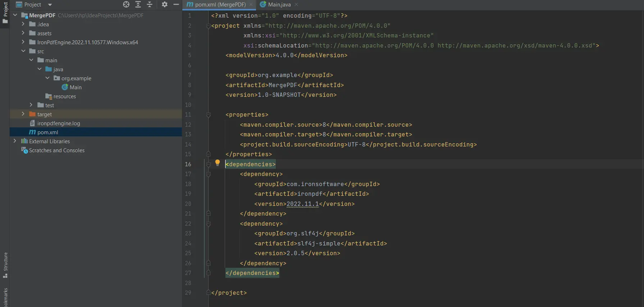Close the Main.java editor tab
The height and width of the screenshot is (307, 644).
coord(296,5)
